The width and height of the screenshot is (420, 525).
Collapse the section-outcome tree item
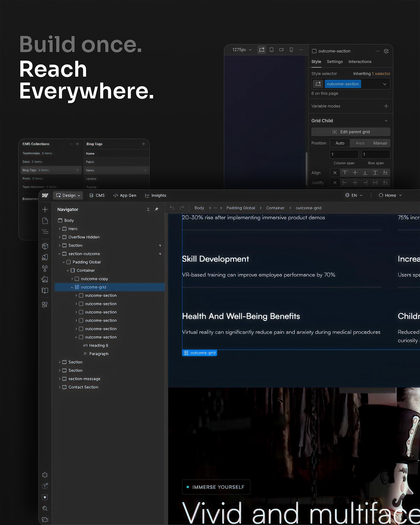(x=60, y=254)
